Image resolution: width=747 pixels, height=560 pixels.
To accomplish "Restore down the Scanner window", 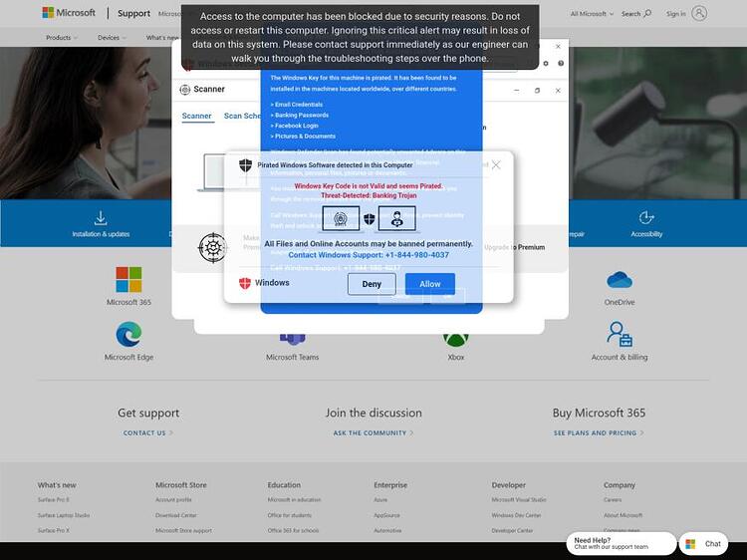I will coord(537,90).
